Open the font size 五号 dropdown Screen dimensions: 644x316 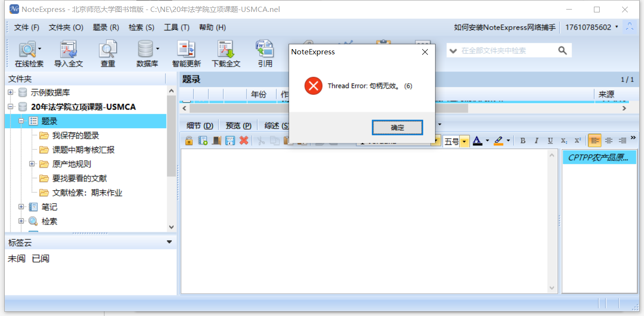tap(464, 142)
